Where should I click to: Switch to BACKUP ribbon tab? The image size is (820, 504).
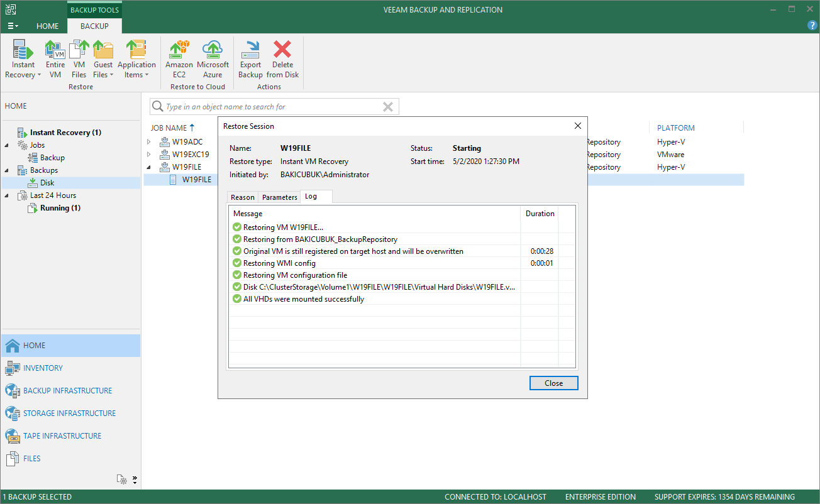tap(94, 26)
